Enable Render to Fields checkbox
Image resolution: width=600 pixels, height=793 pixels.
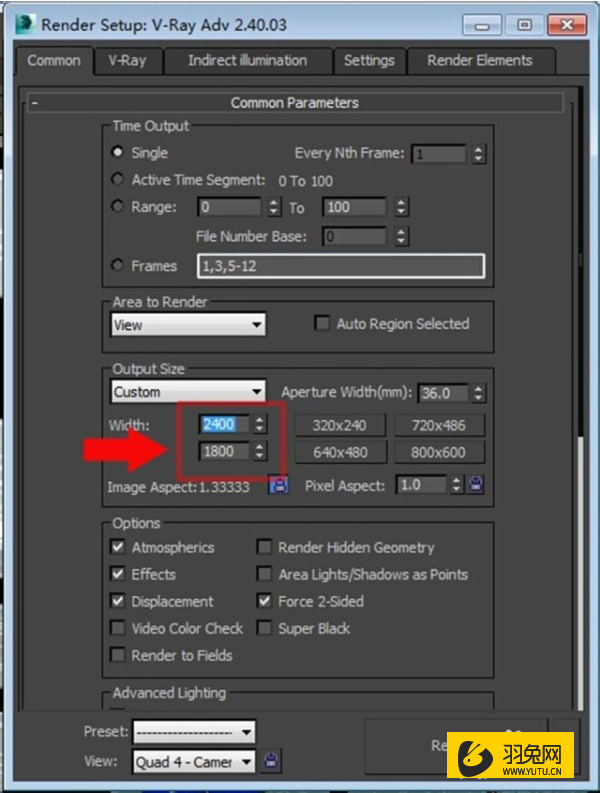[x=118, y=655]
